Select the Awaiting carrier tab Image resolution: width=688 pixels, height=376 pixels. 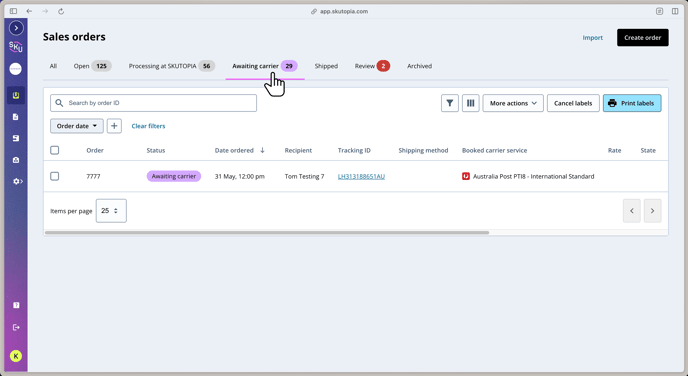(x=265, y=66)
